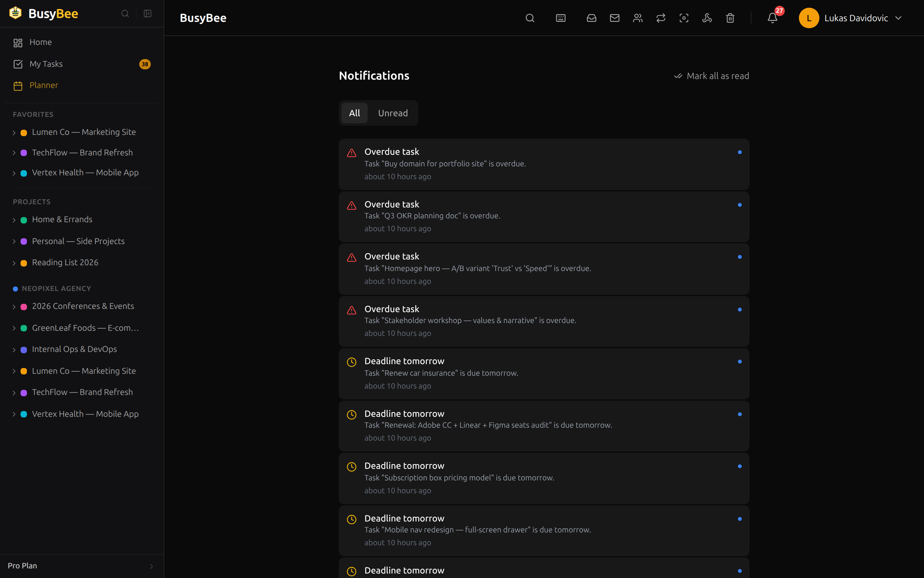
Task: Open the "Renew car insurance" deadline notification
Action: [x=544, y=373]
